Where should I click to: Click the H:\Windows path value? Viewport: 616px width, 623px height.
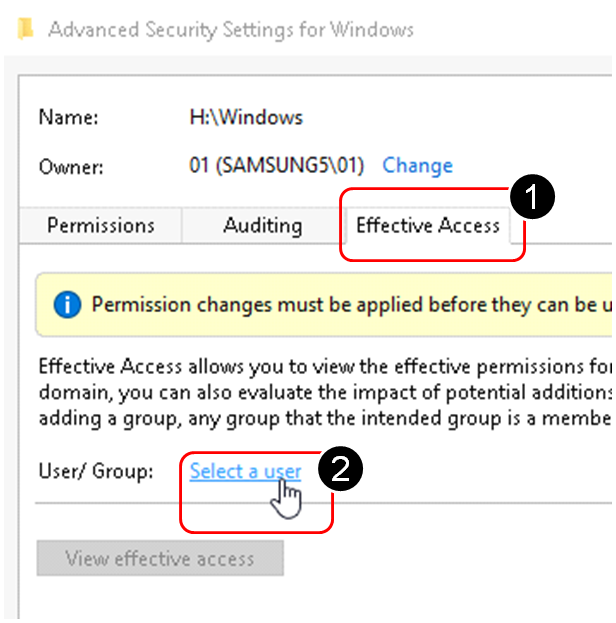[x=246, y=117]
